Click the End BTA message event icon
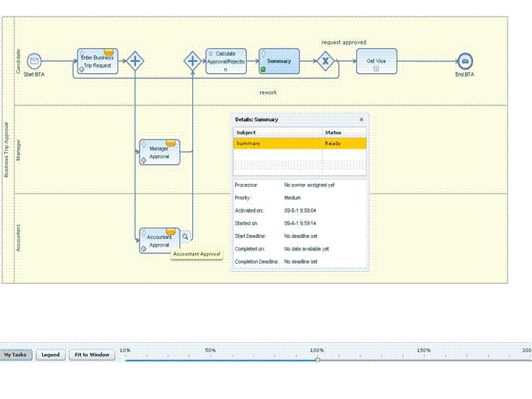 click(465, 61)
